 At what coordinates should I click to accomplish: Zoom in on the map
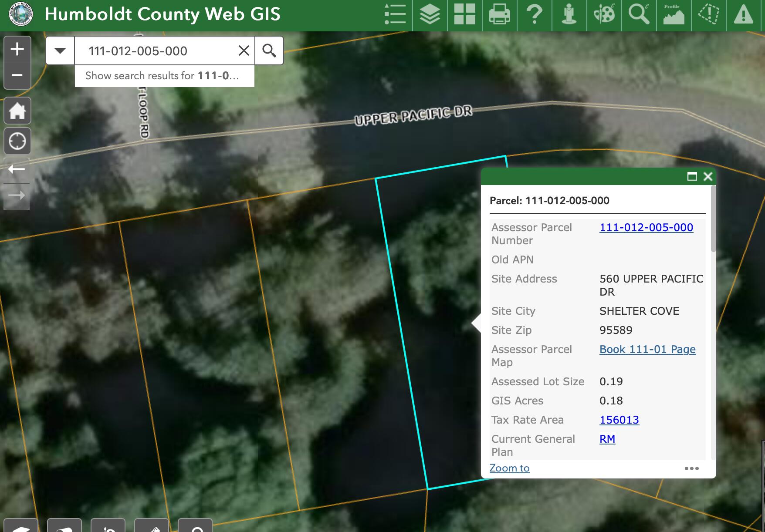[17, 49]
